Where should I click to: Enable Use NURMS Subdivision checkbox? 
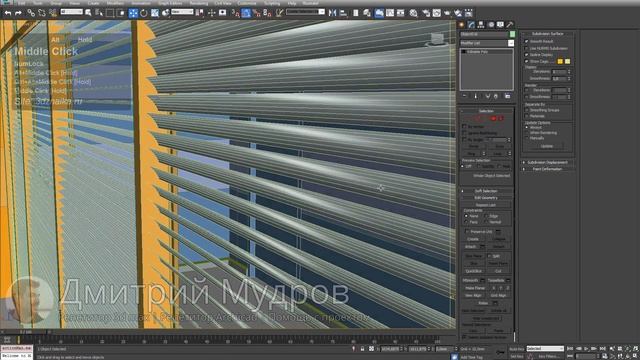pos(527,48)
